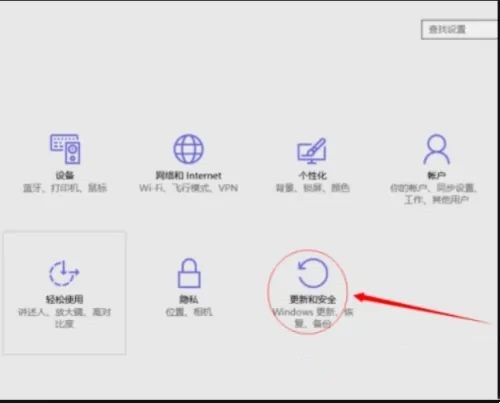Click the 位置、相机 description
This screenshot has width=500, height=403.
coord(189,312)
